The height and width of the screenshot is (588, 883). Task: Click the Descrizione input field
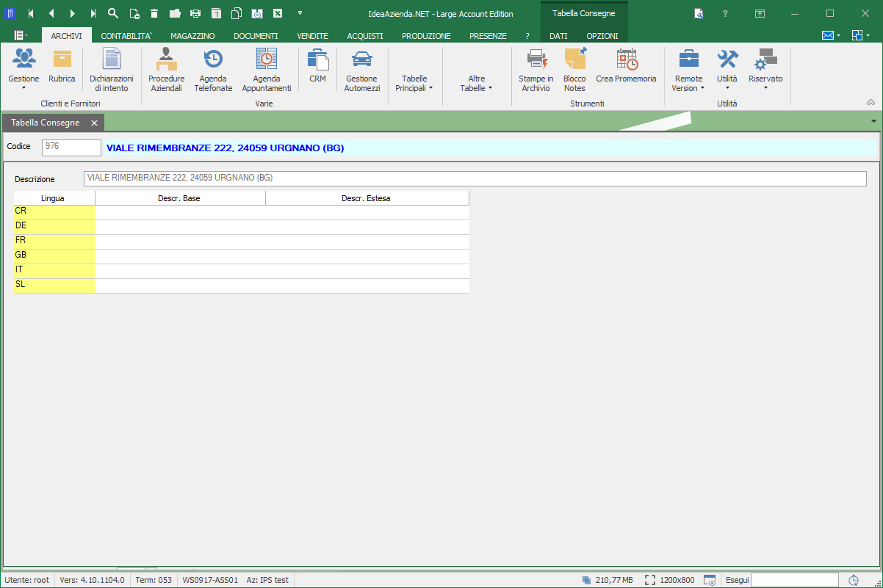click(x=475, y=179)
